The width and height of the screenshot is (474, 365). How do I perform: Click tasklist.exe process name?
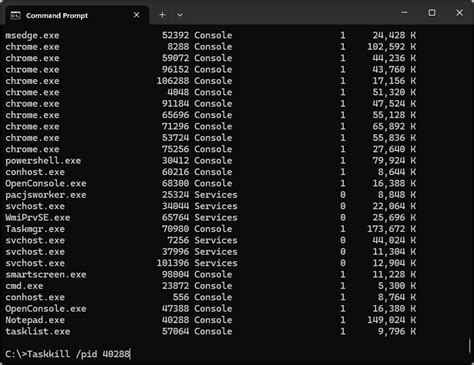coord(38,332)
